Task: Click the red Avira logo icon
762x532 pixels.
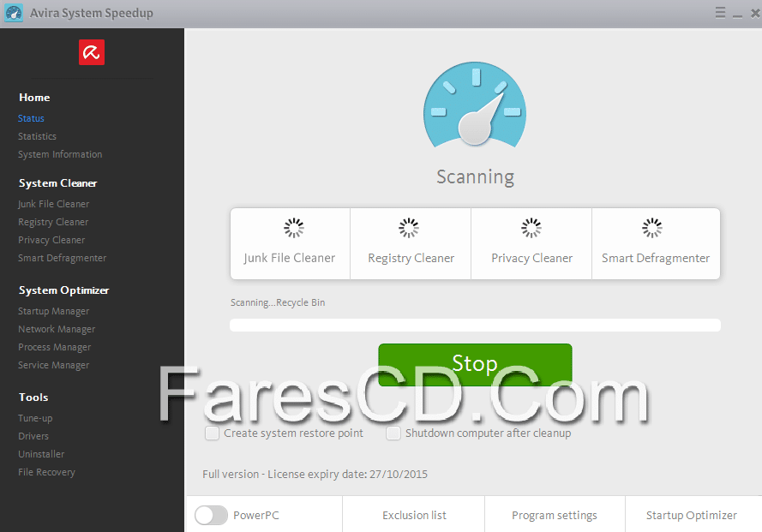Action: 92,52
